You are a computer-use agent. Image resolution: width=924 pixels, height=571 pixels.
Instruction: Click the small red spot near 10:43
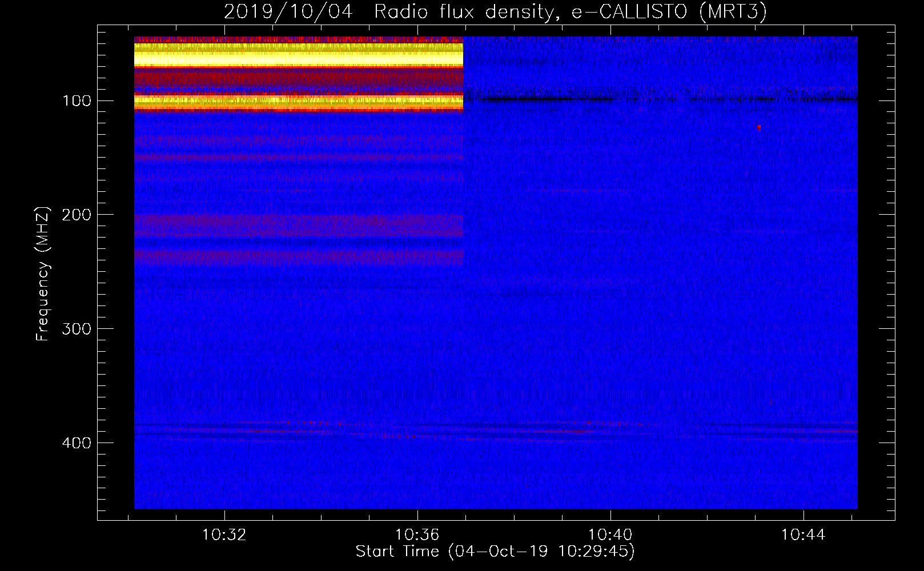click(758, 127)
